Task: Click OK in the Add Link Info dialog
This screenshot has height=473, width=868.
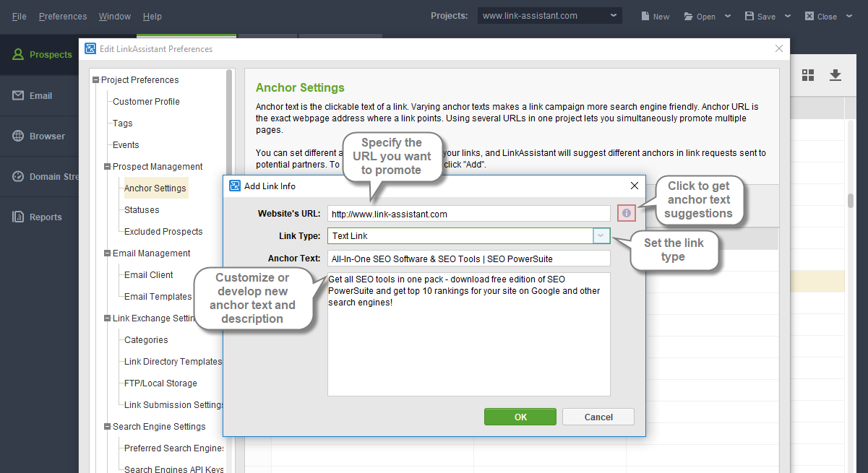Action: pyautogui.click(x=520, y=417)
